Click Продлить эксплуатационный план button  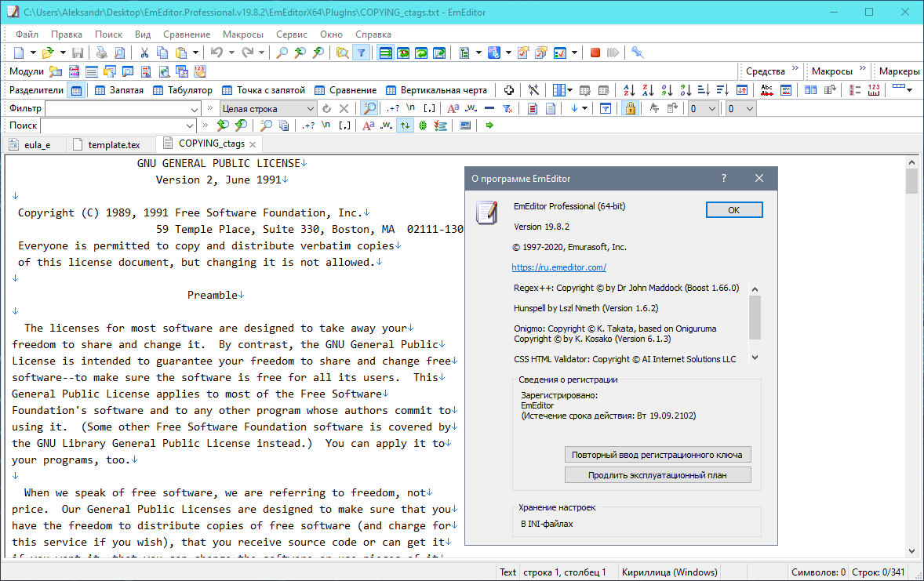pos(657,475)
